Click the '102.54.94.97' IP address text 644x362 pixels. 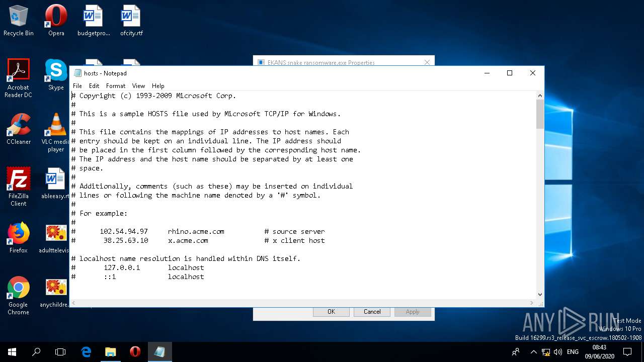click(x=124, y=231)
